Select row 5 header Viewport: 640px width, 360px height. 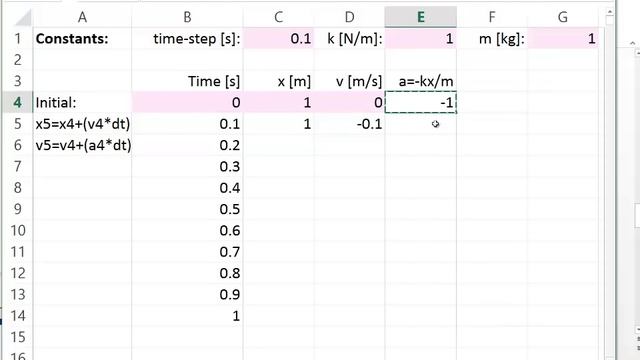18,124
